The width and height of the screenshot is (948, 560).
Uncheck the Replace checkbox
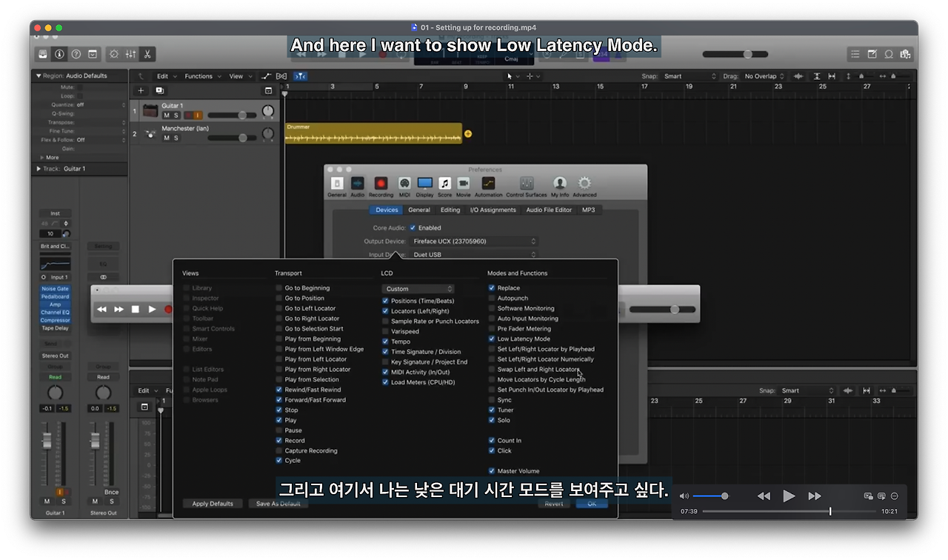(492, 288)
